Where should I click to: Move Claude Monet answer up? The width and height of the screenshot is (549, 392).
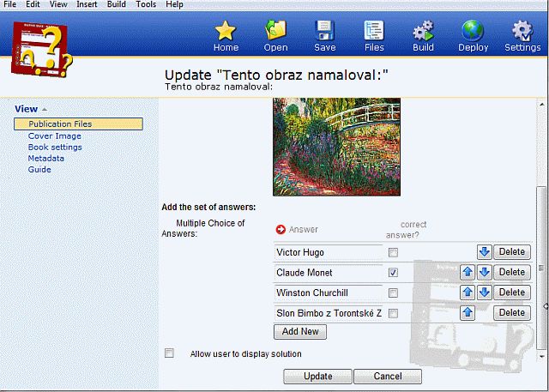[468, 272]
